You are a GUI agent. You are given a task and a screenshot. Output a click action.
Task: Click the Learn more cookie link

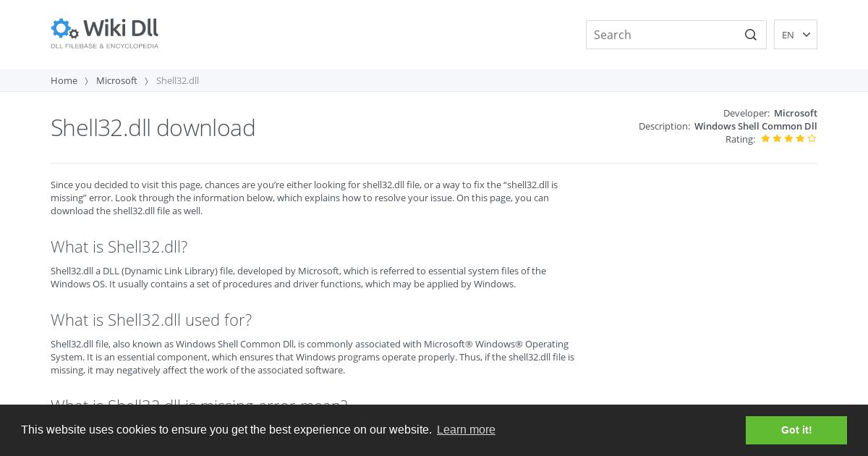pyautogui.click(x=466, y=430)
